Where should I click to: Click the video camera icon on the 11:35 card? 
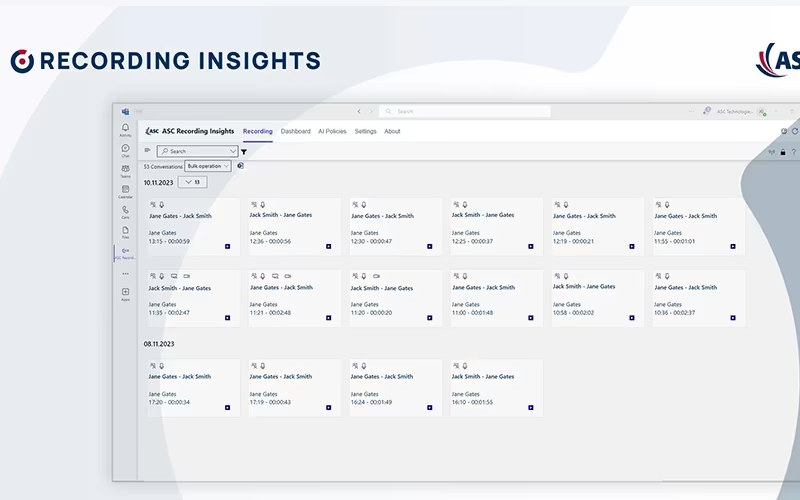point(187,276)
